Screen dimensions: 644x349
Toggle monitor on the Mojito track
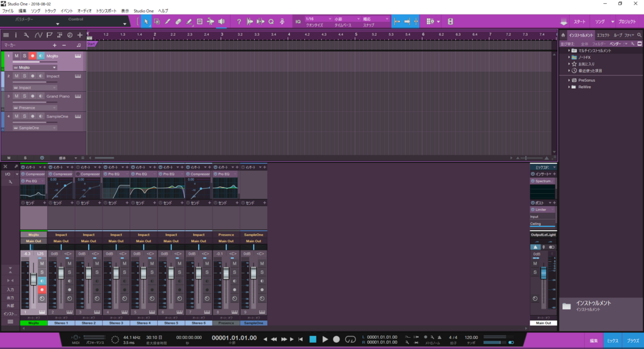point(41,56)
